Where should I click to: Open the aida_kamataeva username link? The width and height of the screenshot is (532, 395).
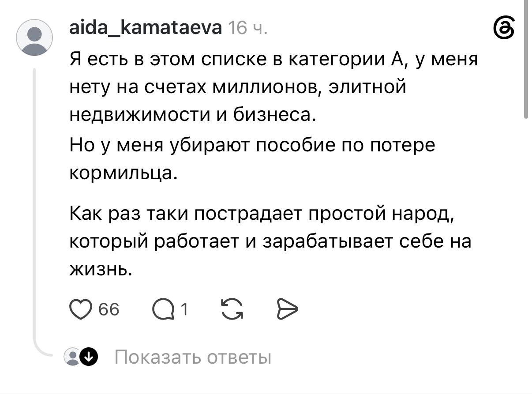pyautogui.click(x=146, y=29)
